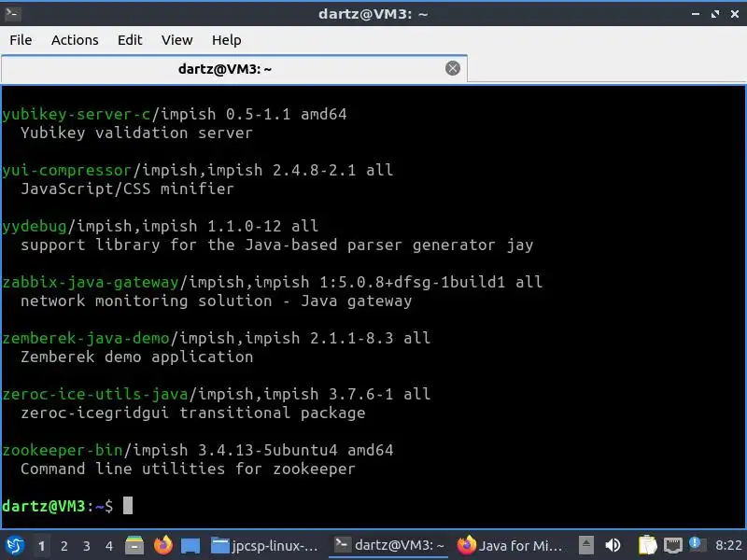Launch the file manager from quick launch
747x560 pixels.
pos(134,545)
